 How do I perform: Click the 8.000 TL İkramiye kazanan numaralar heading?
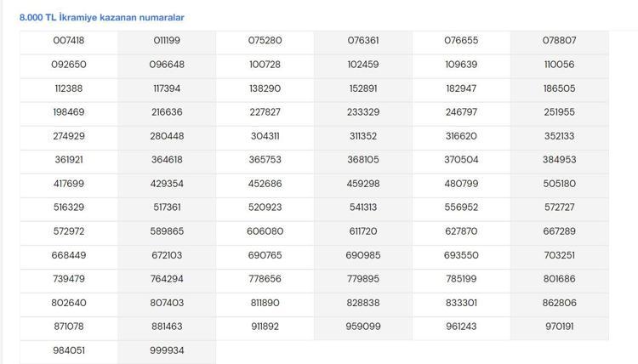click(102, 18)
